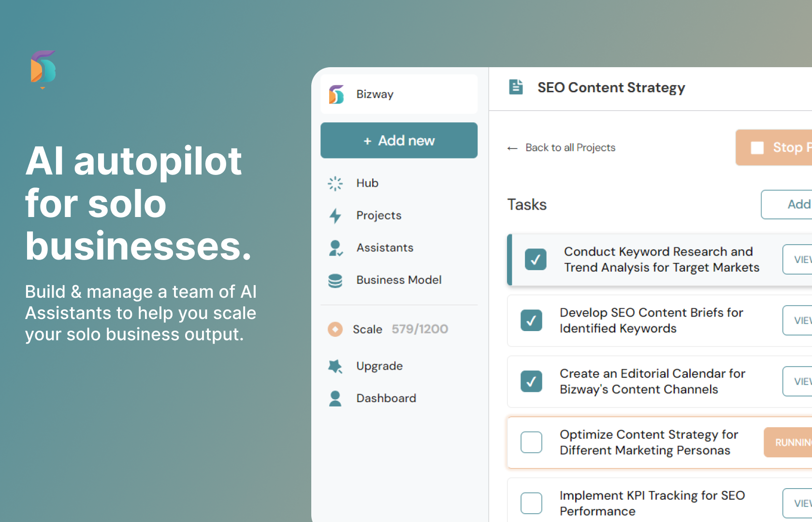Viewport: 812px width, 522px height.
Task: Select Develop SEO Content Briefs task title
Action: tap(651, 320)
